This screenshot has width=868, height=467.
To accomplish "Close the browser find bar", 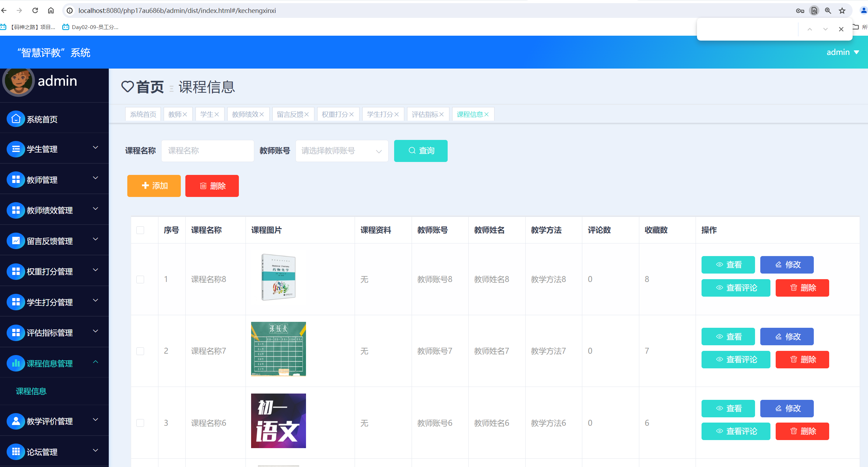I will click(841, 29).
